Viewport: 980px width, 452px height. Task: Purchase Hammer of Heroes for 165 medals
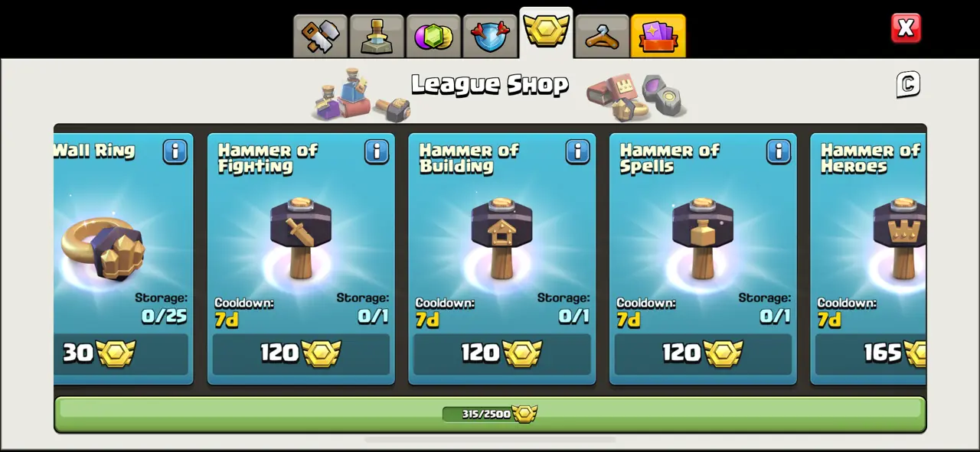871,354
